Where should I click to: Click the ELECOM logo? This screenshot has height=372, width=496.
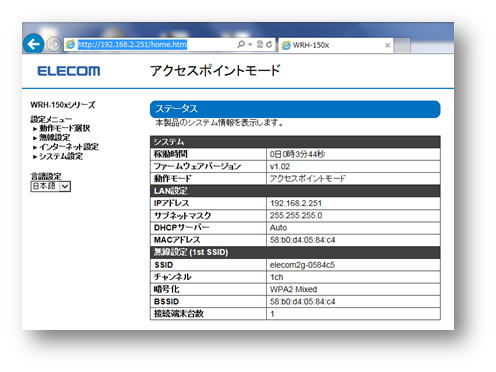point(69,71)
